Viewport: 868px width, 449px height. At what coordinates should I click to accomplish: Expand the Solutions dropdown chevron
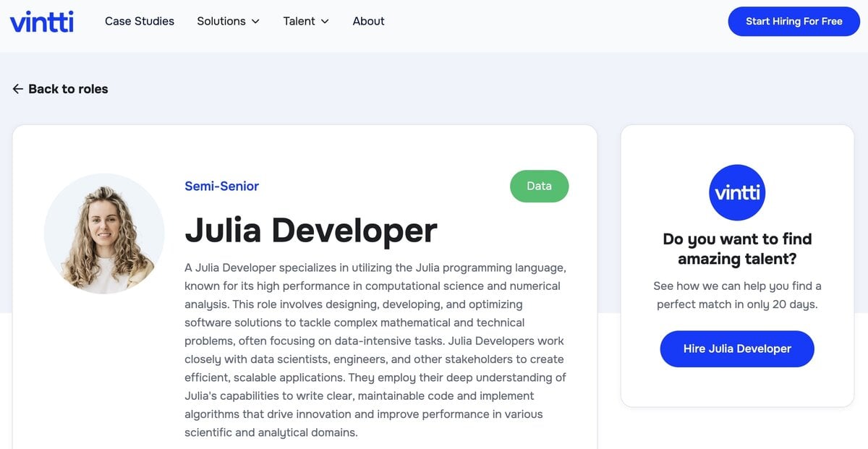point(255,22)
